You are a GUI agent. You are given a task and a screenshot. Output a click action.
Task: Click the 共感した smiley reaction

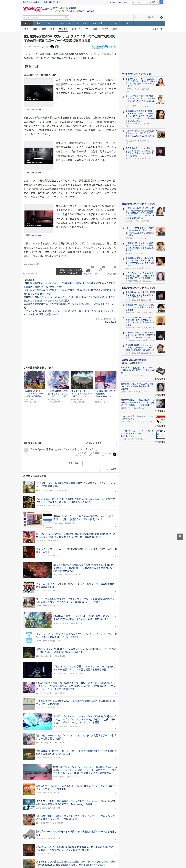pos(77,454)
